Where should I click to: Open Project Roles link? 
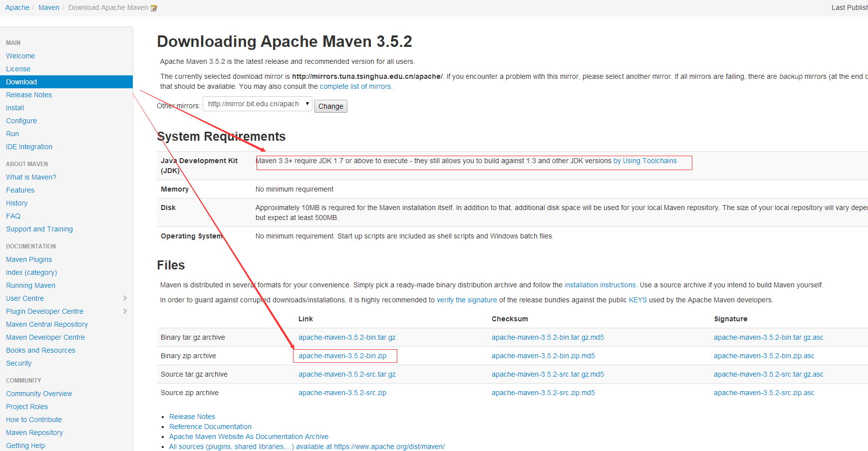pyautogui.click(x=27, y=407)
